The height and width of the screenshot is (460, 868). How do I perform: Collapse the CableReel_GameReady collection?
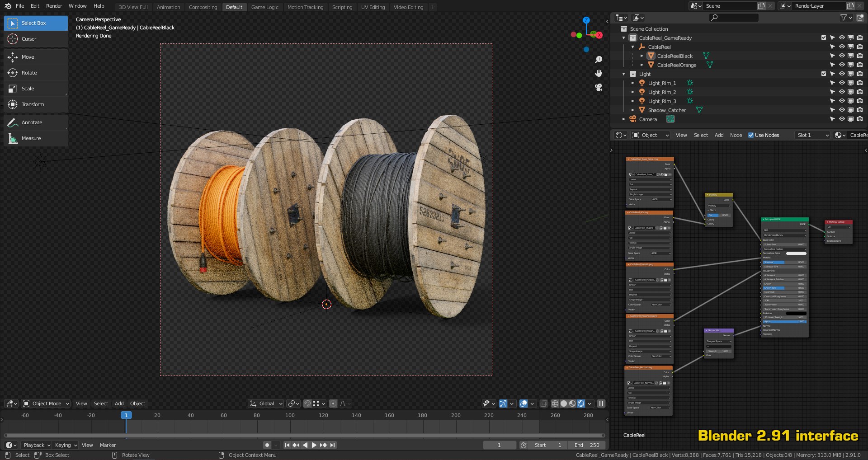pos(623,38)
